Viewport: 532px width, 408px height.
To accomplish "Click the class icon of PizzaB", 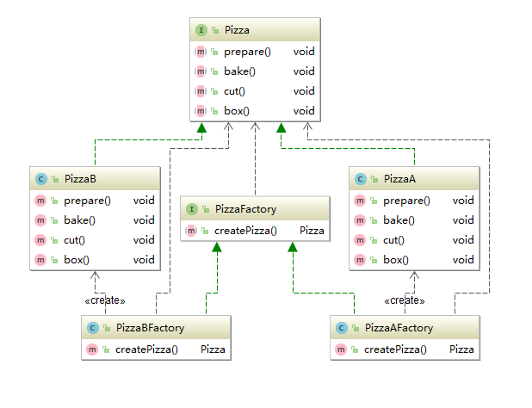I will [41, 179].
